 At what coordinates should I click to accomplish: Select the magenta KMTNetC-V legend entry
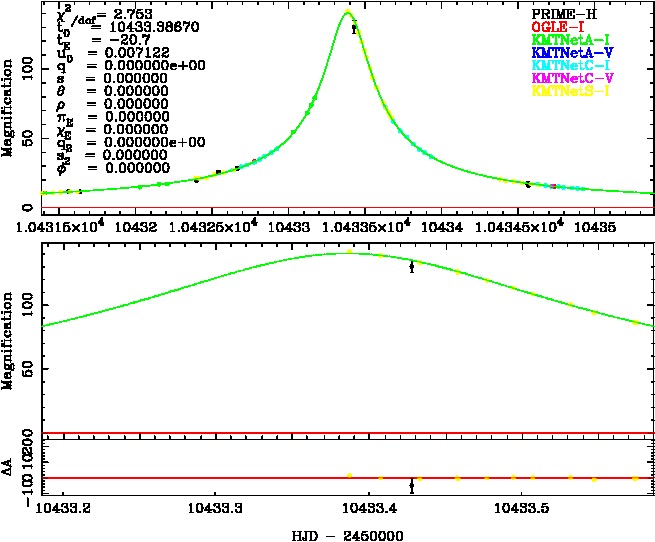(569, 78)
